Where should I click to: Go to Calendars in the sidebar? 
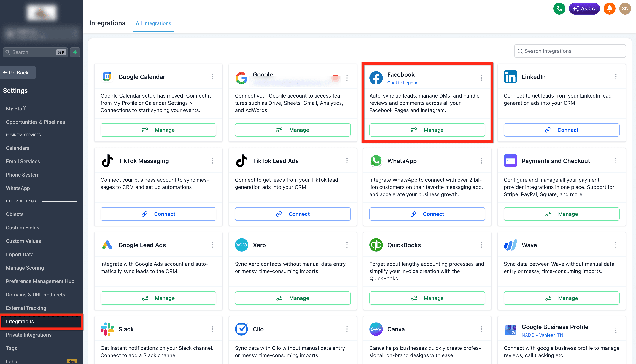(18, 148)
